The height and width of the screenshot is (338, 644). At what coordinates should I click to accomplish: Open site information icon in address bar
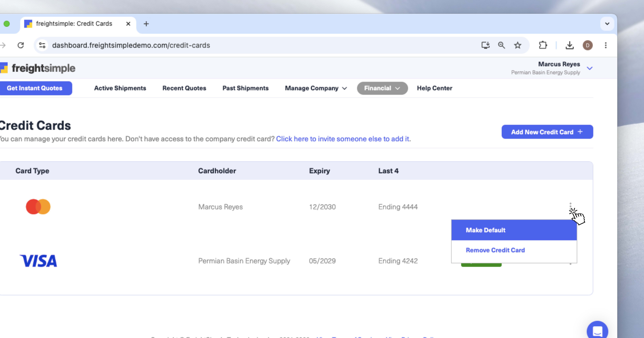42,45
